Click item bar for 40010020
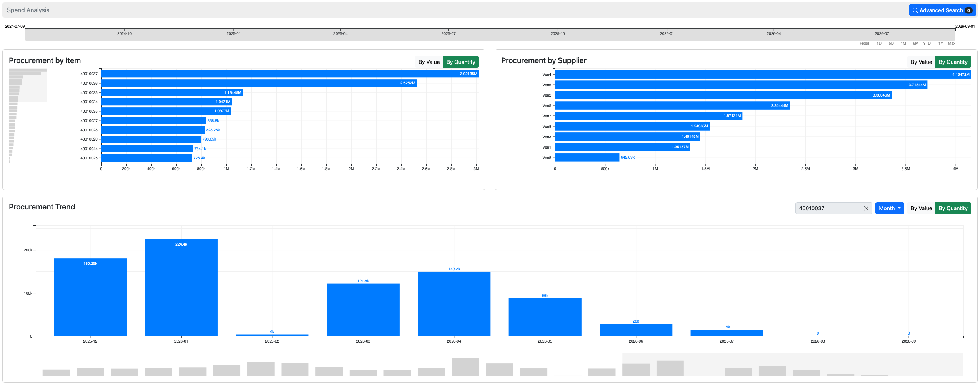This screenshot has width=980, height=385. click(151, 139)
